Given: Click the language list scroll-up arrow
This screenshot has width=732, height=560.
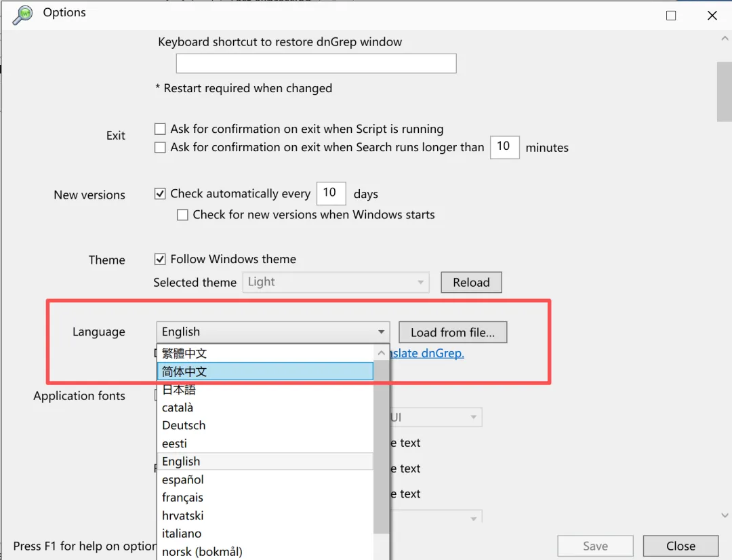Looking at the screenshot, I should pyautogui.click(x=382, y=353).
